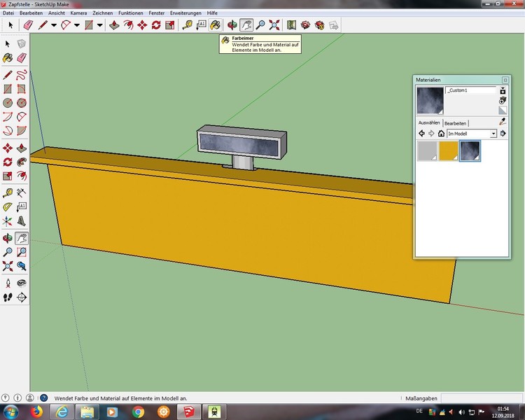This screenshot has height=420, width=525.
Task: Select the Move tool in top toolbar
Action: click(142, 25)
